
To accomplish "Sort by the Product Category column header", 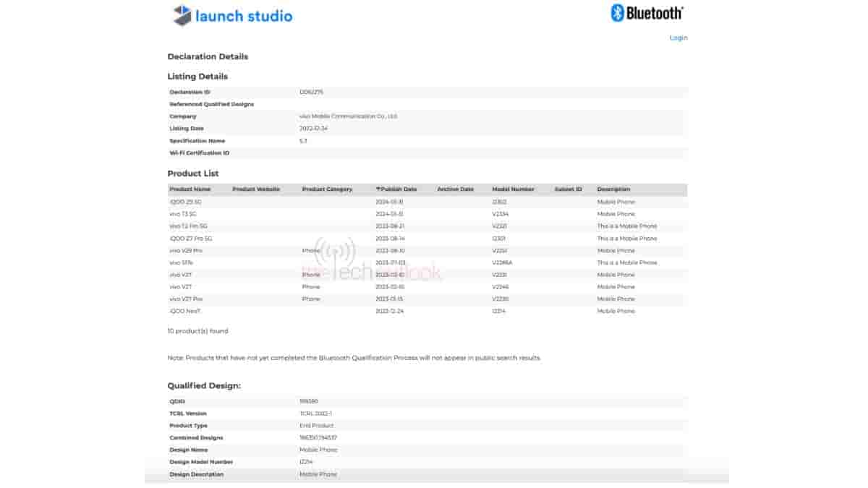I will point(327,189).
